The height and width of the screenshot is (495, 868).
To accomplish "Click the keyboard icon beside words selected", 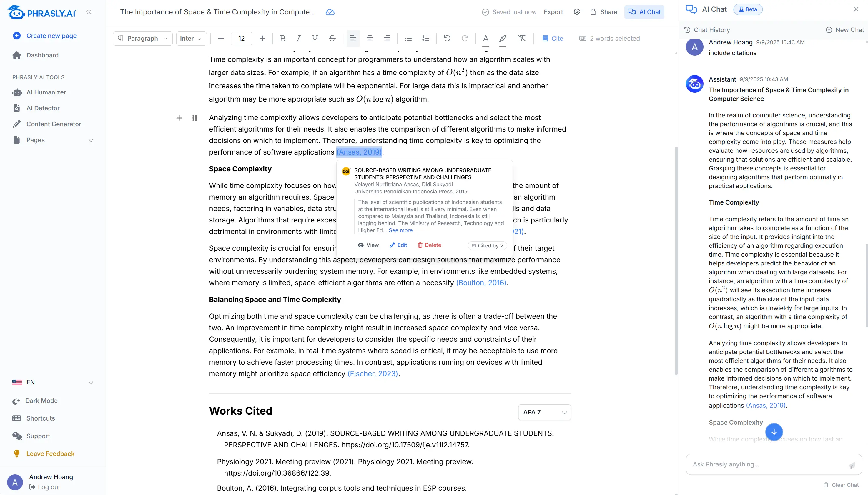I will 583,39.
